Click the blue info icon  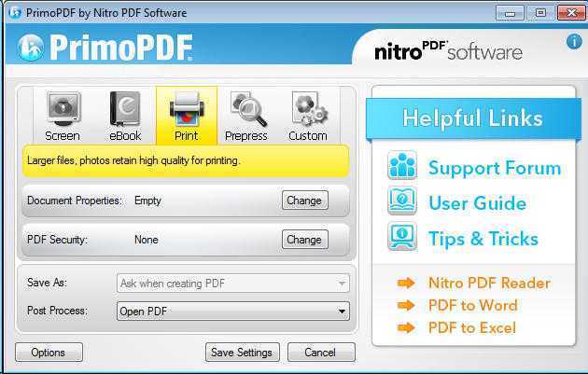tap(574, 41)
